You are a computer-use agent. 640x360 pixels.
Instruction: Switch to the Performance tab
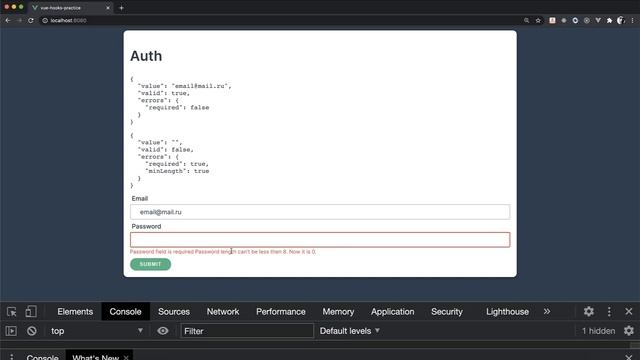point(281,311)
